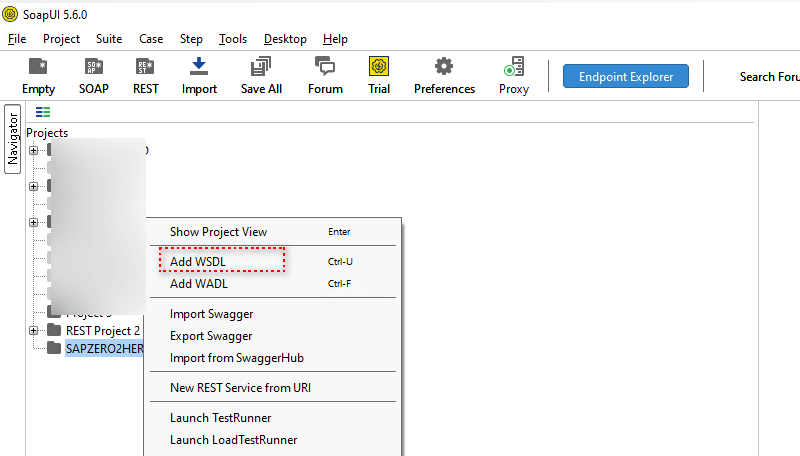Toggle the Proxy icon in toolbar
The width and height of the screenshot is (800, 456).
[514, 67]
